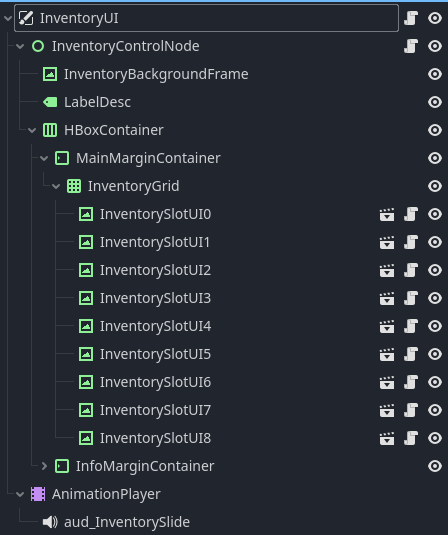448x535 pixels.
Task: Open the script icon on InventoryControlNode
Action: pos(411,46)
